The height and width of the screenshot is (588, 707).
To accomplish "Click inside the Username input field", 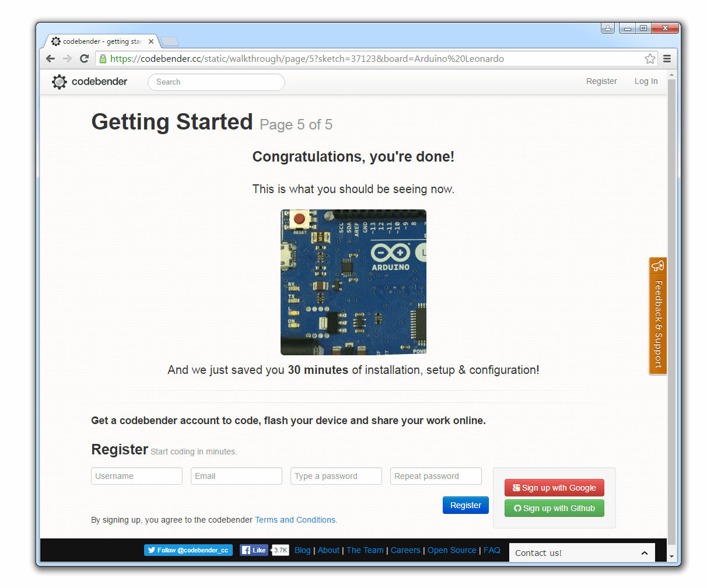I will click(136, 476).
